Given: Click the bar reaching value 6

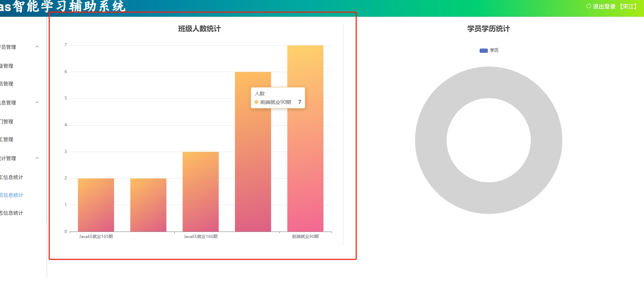Looking at the screenshot, I should 253,161.
